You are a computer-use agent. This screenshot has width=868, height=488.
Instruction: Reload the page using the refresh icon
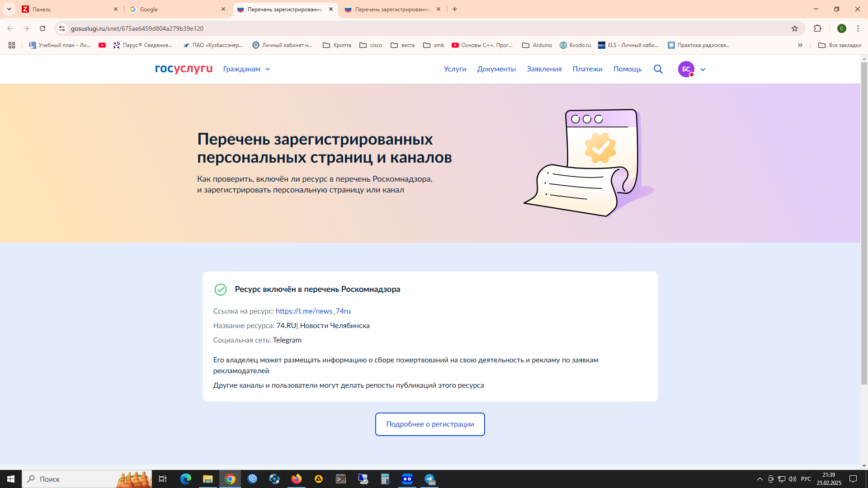(42, 28)
